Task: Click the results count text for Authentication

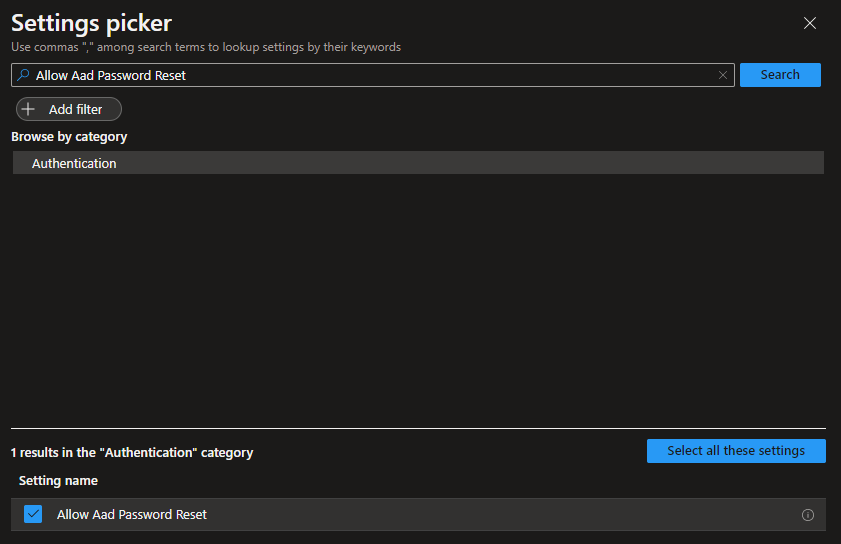Action: [132, 453]
